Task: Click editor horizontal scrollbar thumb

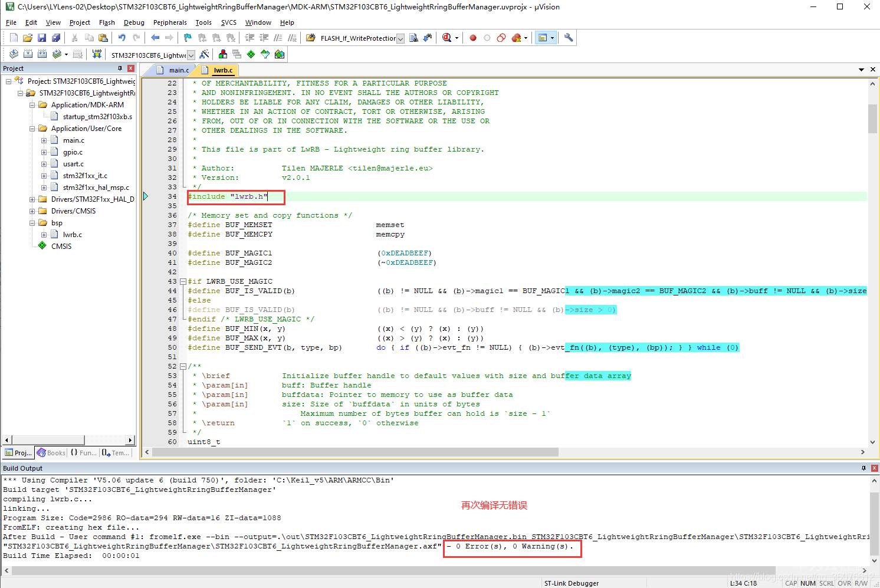Action: [355, 452]
